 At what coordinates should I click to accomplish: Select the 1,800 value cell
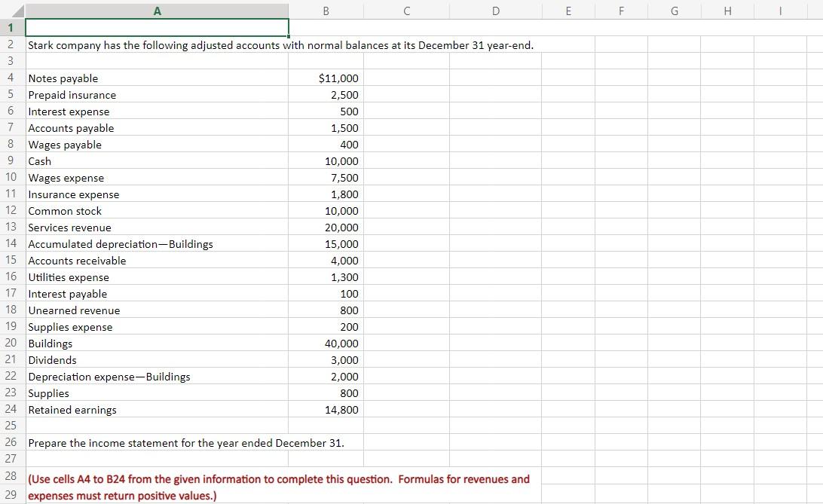pos(326,194)
